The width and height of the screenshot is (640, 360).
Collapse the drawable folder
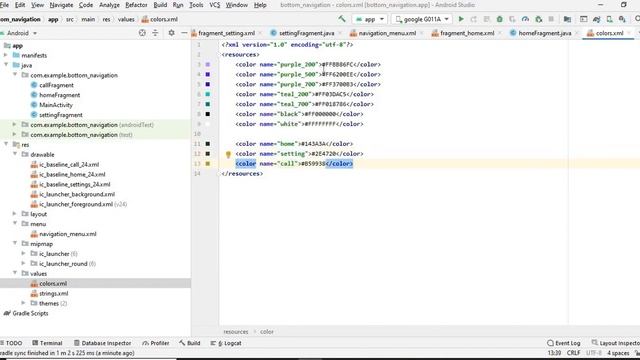pos(15,154)
